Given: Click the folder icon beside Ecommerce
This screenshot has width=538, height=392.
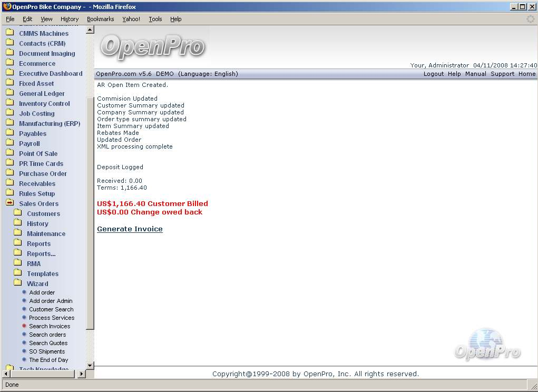Looking at the screenshot, I should (x=9, y=63).
